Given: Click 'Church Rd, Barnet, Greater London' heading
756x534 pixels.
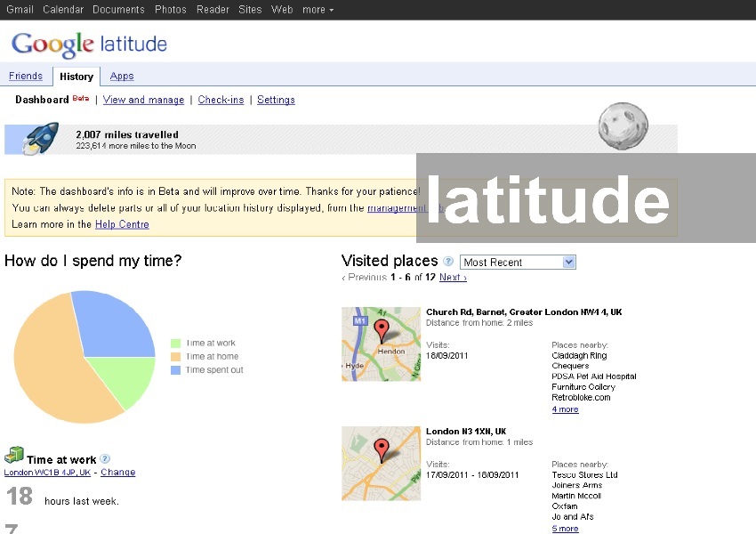Looking at the screenshot, I should point(524,312).
